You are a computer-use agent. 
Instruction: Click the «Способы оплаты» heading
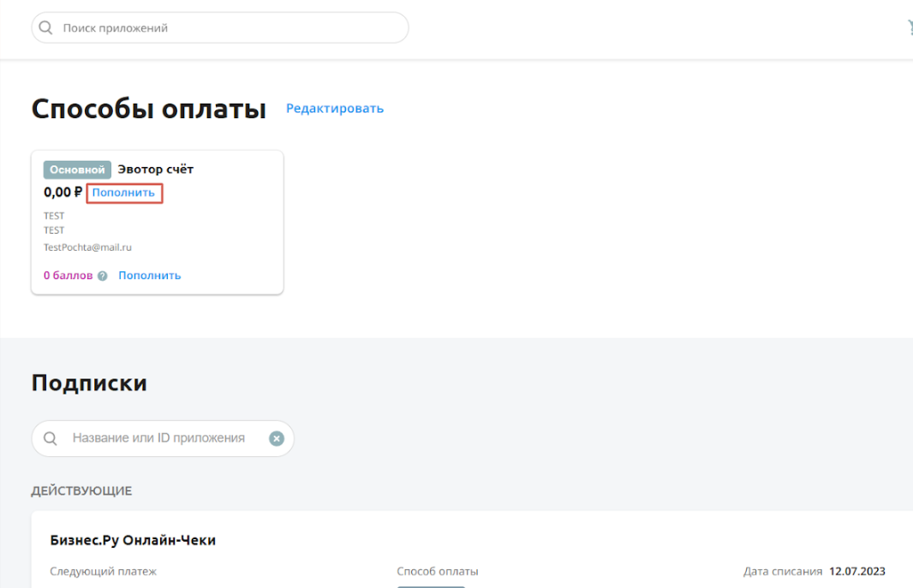point(149,109)
